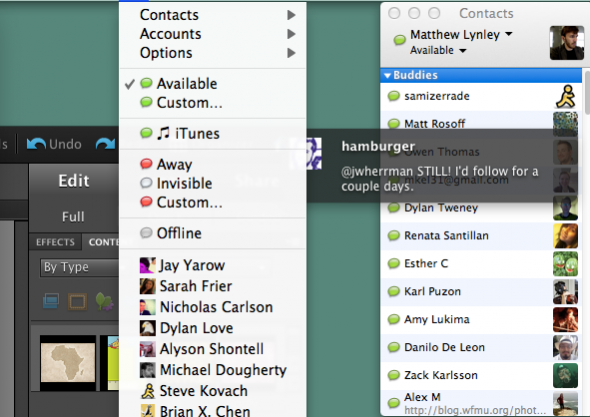Select buddy Dylan Tweney
Image resolution: width=590 pixels, height=417 pixels.
coord(481,208)
